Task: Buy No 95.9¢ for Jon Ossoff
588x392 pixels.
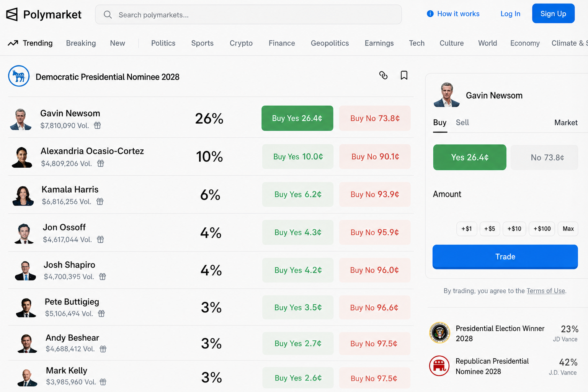Action: (x=375, y=232)
